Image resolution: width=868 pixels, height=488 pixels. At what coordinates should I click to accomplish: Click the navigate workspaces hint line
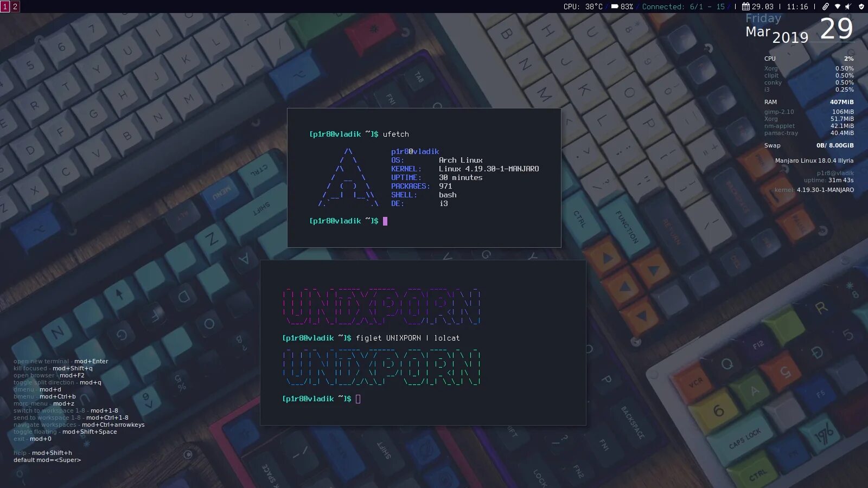click(x=79, y=425)
